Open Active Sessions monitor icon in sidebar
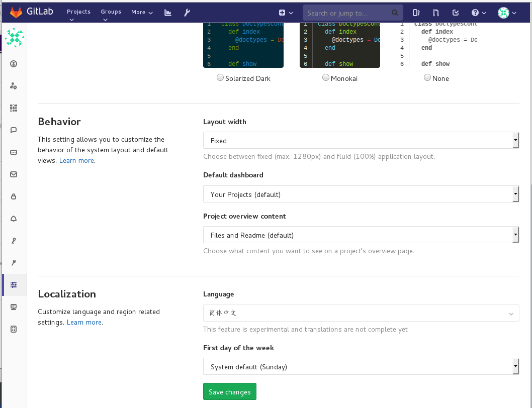 click(x=14, y=307)
